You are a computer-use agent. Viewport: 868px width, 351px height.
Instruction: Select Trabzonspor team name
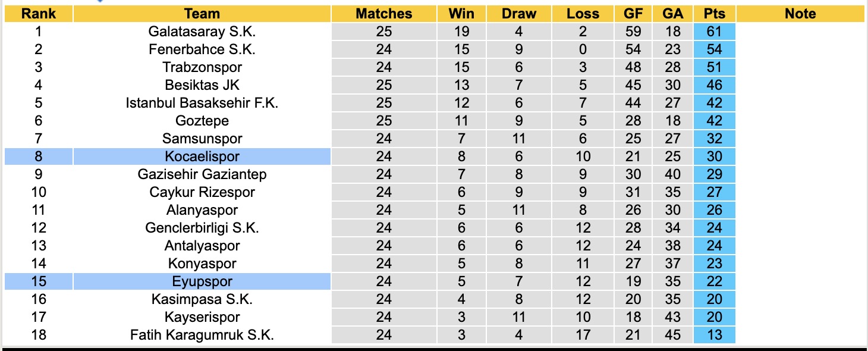[x=202, y=67]
